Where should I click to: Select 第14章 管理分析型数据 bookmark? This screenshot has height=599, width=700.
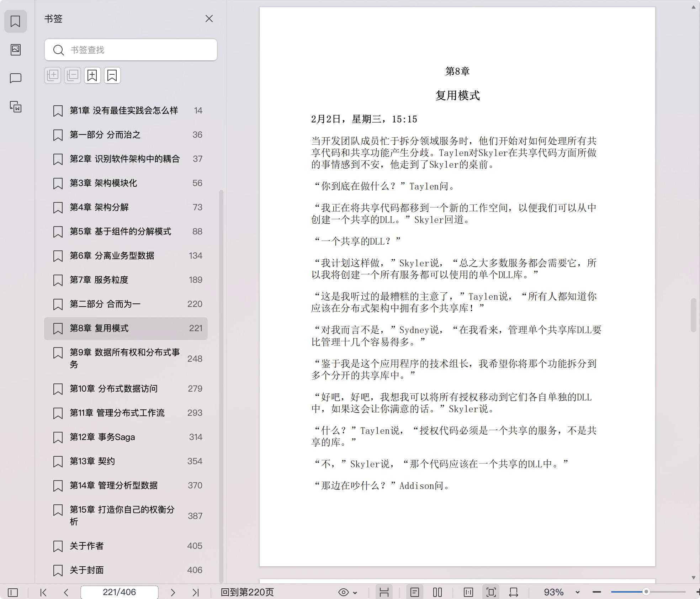tap(126, 486)
